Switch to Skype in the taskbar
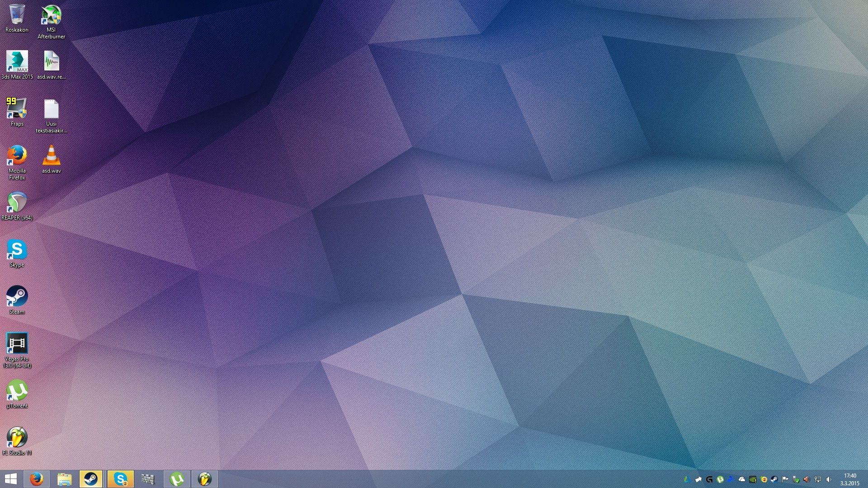Screen dimensions: 868x488 click(x=120, y=479)
